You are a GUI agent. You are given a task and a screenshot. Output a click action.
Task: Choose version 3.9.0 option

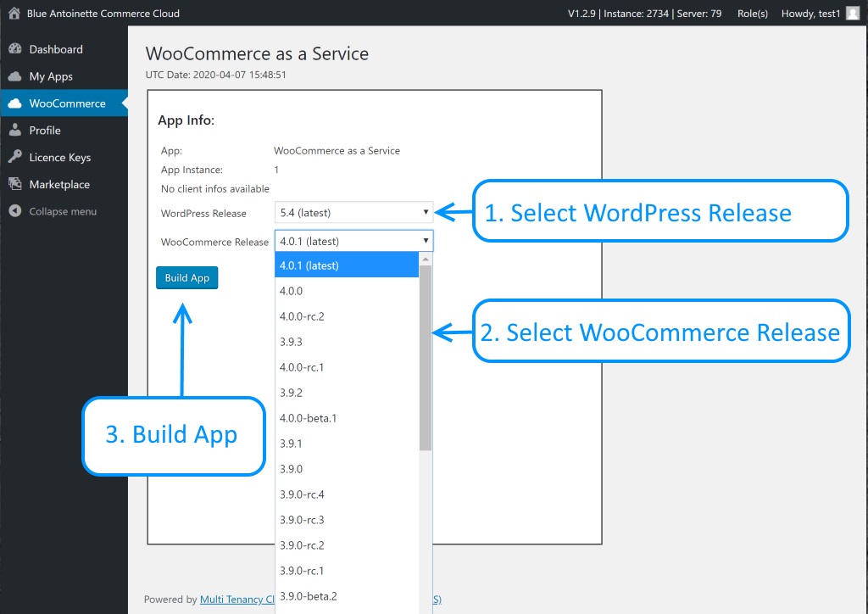(x=347, y=469)
